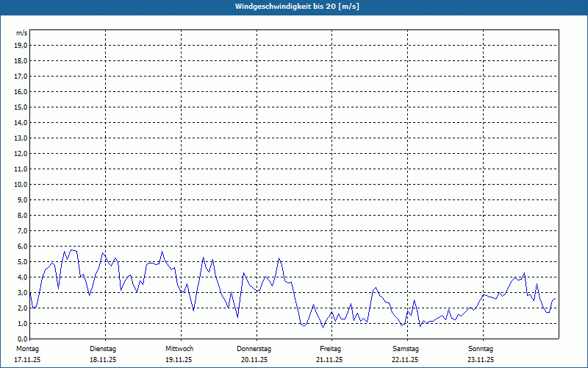Click the m/s unit label above y-axis
The width and height of the screenshot is (588, 368).
tap(22, 33)
